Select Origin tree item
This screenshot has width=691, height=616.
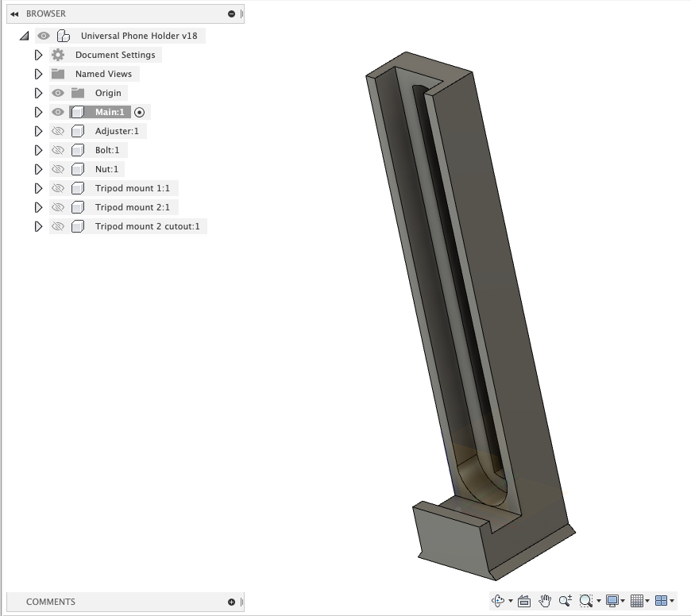(x=108, y=93)
